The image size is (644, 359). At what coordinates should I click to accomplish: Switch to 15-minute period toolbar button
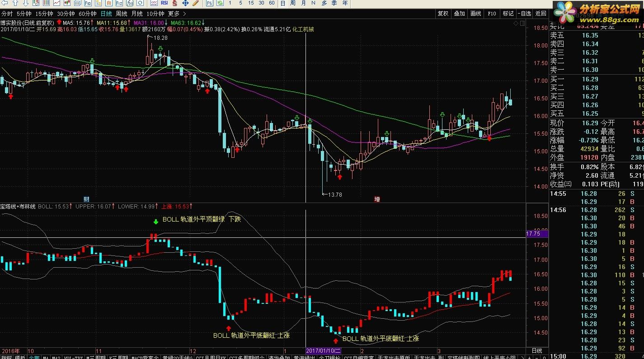tap(251, 3)
